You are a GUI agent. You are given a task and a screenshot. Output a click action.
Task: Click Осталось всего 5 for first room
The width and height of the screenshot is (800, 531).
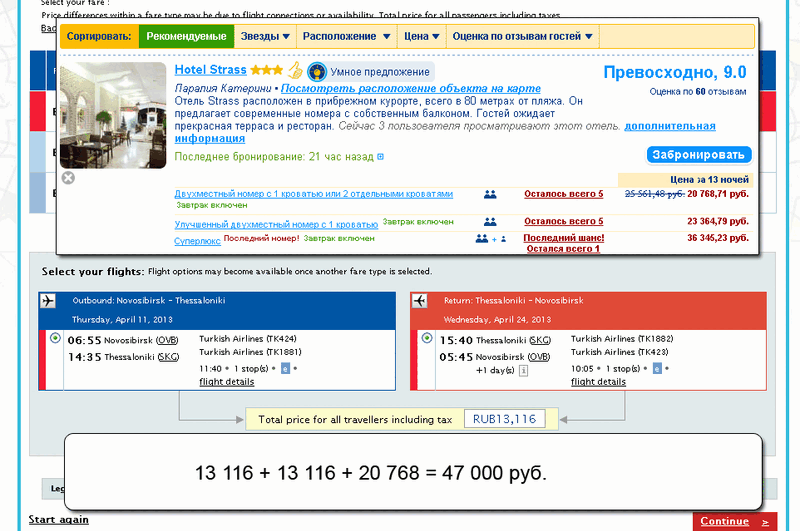point(563,194)
